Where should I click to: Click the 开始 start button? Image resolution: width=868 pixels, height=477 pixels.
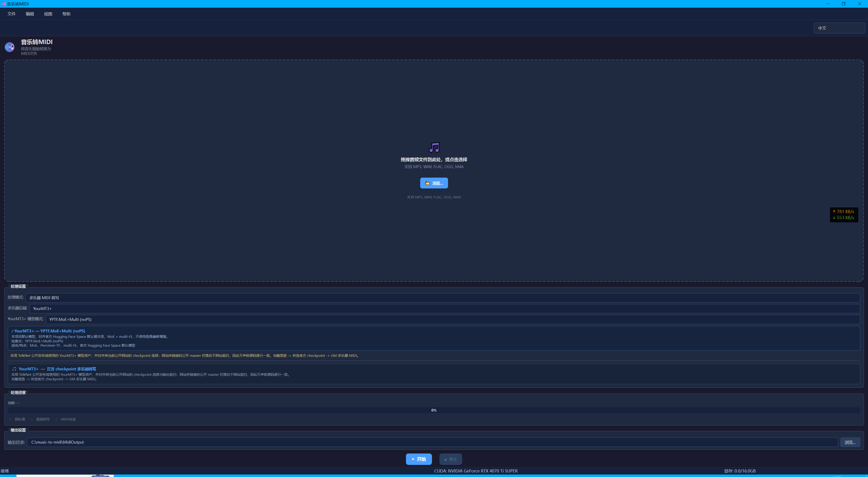(x=419, y=459)
